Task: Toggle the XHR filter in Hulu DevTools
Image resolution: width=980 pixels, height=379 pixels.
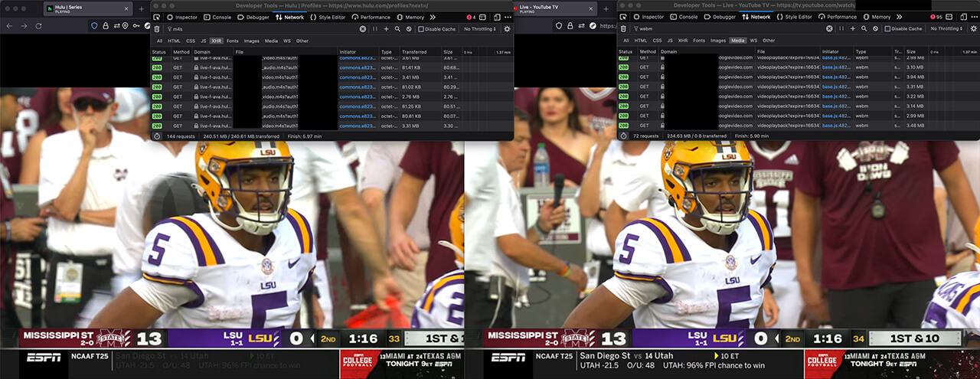Action: tap(215, 41)
